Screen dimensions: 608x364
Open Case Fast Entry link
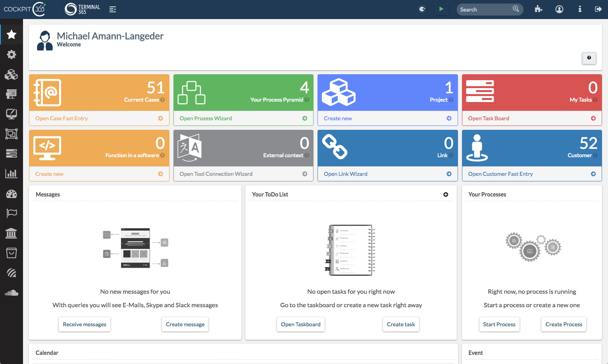(x=62, y=118)
